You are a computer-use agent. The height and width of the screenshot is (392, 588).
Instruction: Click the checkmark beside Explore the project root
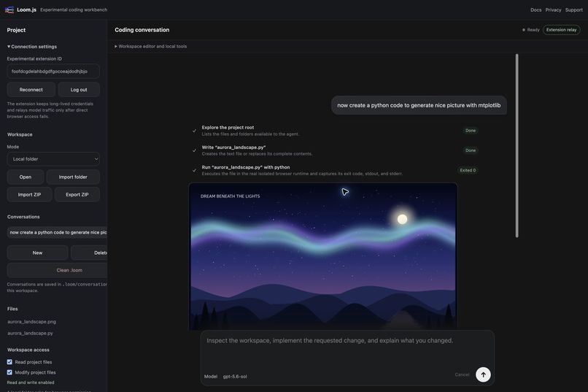tap(194, 131)
